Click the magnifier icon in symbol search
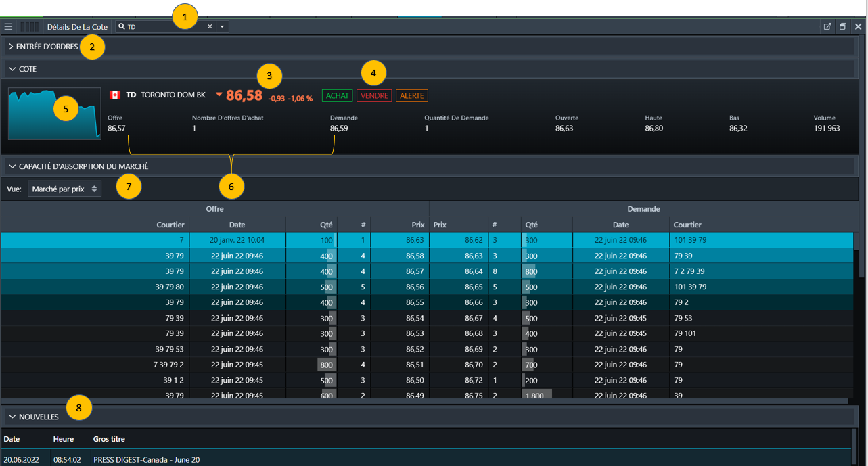The height and width of the screenshot is (466, 868). tap(122, 27)
